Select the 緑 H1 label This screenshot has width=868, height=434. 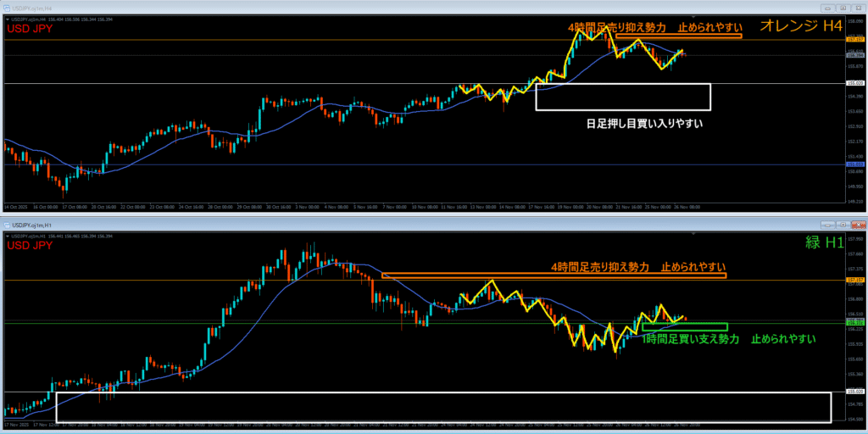pyautogui.click(x=824, y=242)
